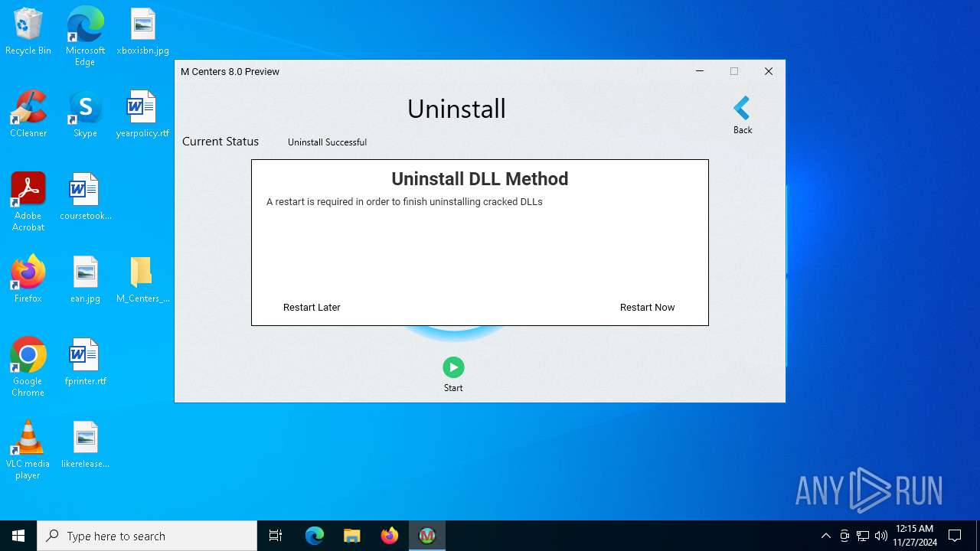
Task: Click the taskbar search box
Action: 147,536
